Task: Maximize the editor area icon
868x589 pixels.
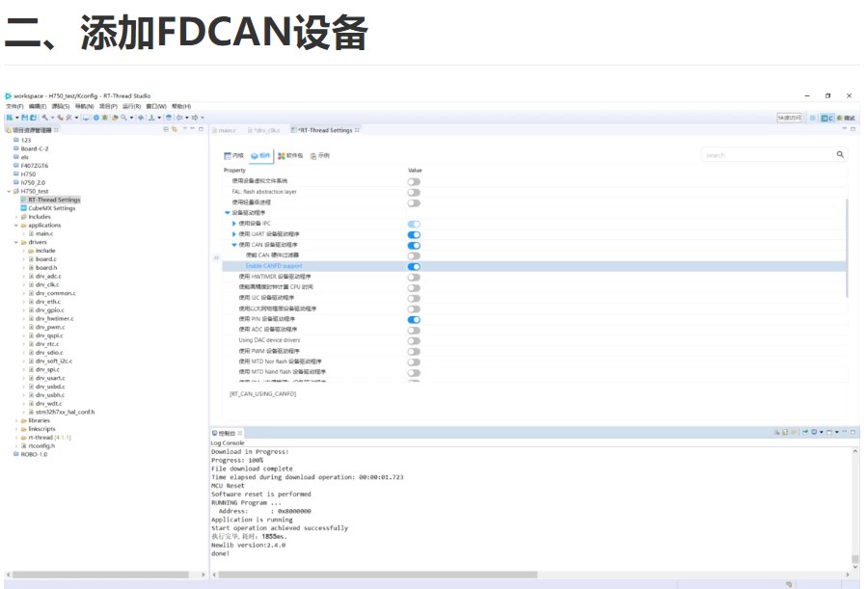Action: click(854, 129)
